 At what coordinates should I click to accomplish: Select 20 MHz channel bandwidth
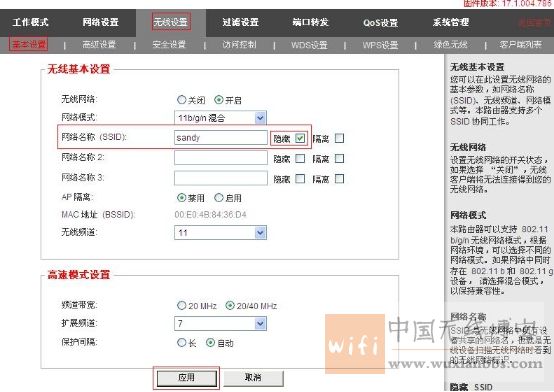[182, 305]
